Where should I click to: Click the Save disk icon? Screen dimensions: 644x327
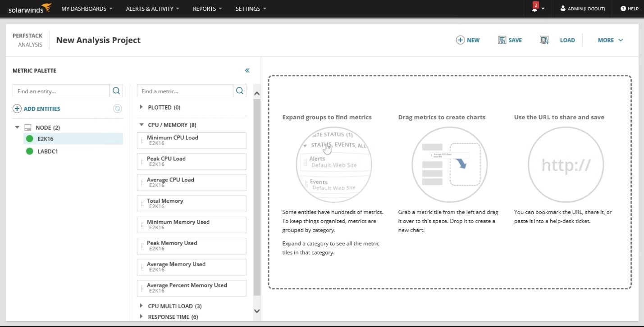tap(502, 40)
